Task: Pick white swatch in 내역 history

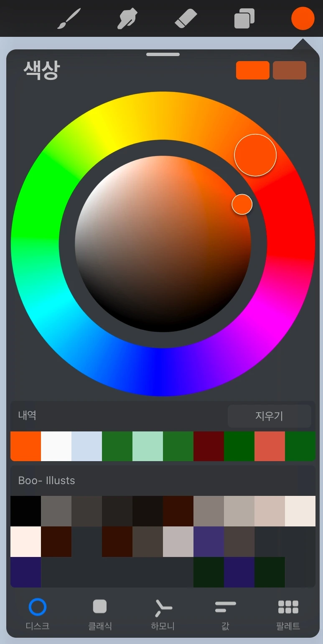Action: [x=56, y=446]
